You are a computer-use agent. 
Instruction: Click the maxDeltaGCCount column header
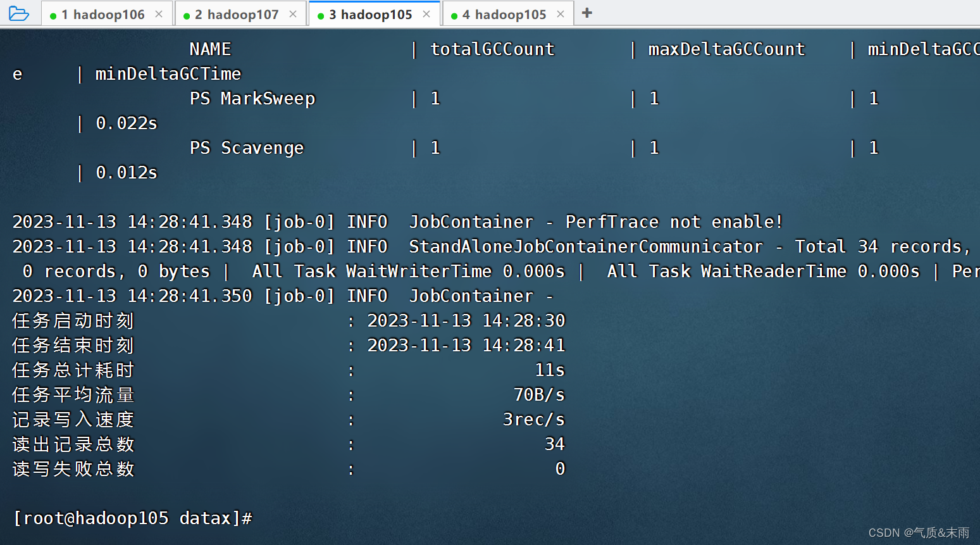coord(727,49)
